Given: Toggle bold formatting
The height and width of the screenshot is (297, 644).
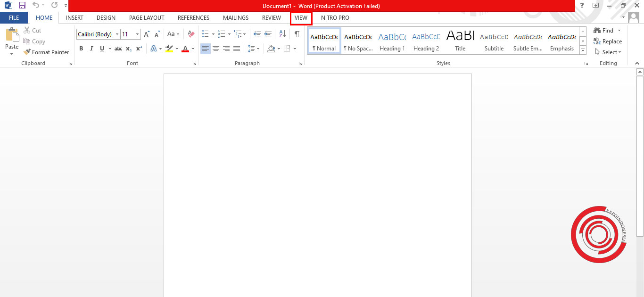Looking at the screenshot, I should click(x=81, y=48).
